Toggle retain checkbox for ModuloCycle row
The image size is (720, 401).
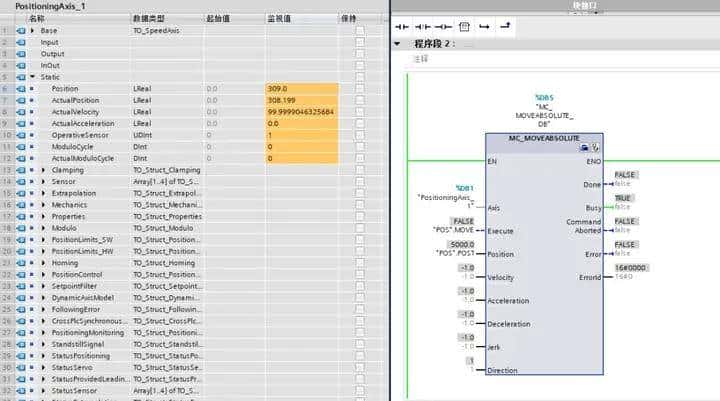360,147
